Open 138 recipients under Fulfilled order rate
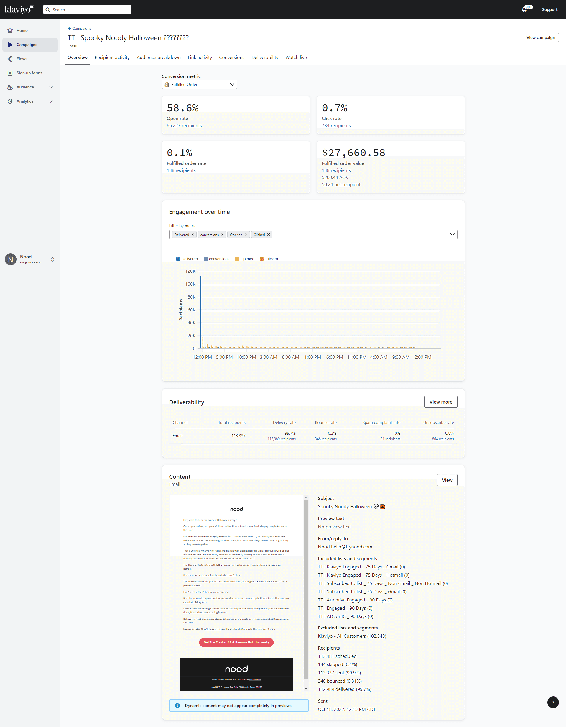Image resolution: width=566 pixels, height=728 pixels. coord(181,171)
